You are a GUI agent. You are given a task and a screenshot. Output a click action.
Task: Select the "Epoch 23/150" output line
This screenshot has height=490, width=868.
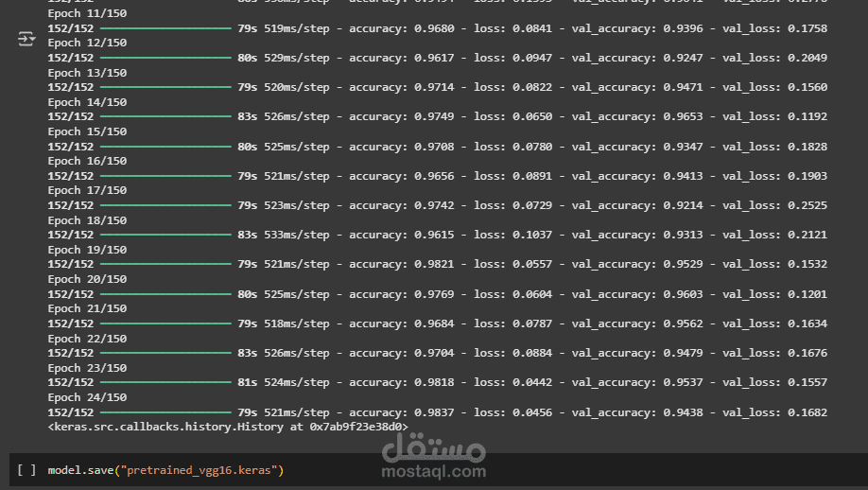coord(87,368)
